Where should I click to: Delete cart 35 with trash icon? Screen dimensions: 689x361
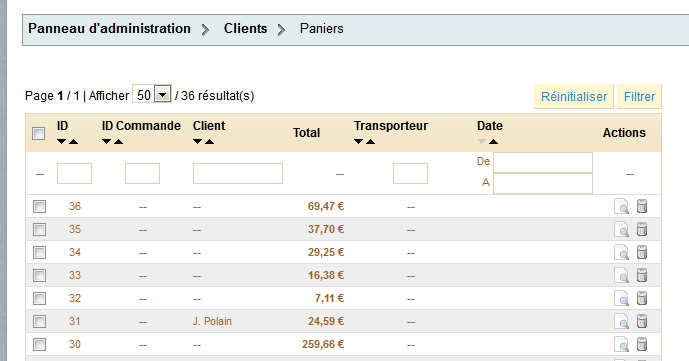(x=642, y=229)
